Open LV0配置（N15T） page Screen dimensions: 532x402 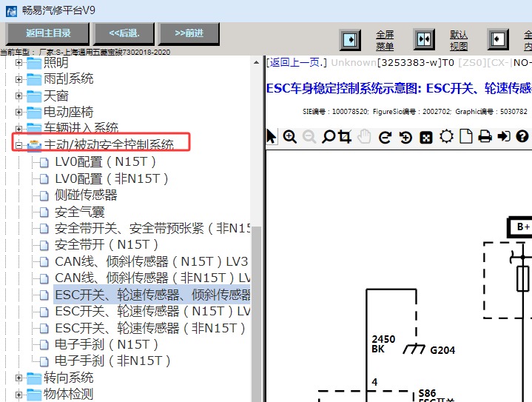(x=105, y=162)
